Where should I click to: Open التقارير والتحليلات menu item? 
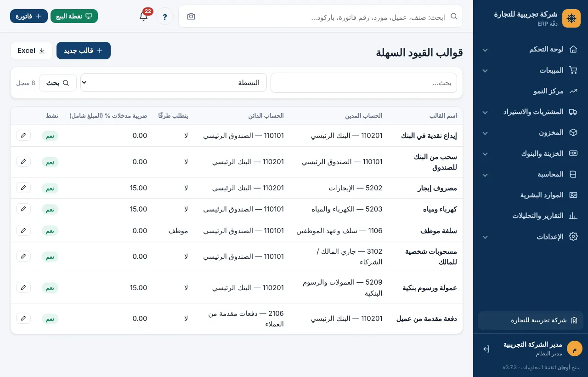point(531,216)
